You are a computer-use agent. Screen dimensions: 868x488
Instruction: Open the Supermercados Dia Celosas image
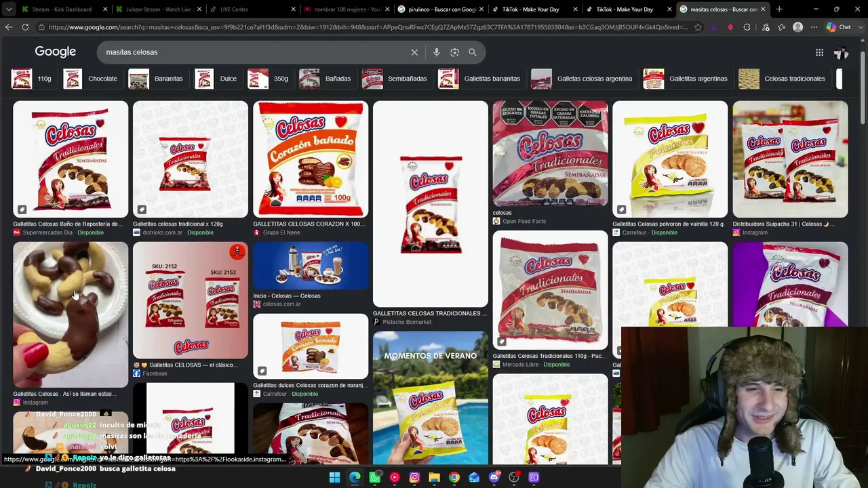click(x=71, y=159)
